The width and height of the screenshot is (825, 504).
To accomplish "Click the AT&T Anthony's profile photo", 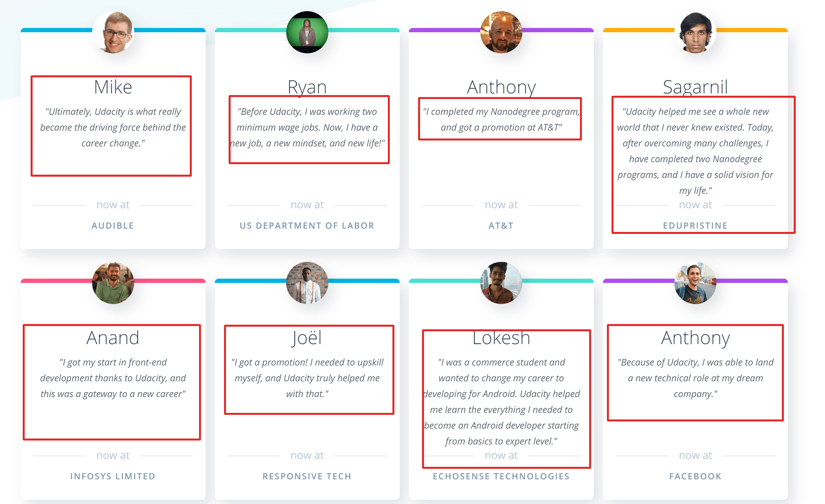I will [501, 33].
